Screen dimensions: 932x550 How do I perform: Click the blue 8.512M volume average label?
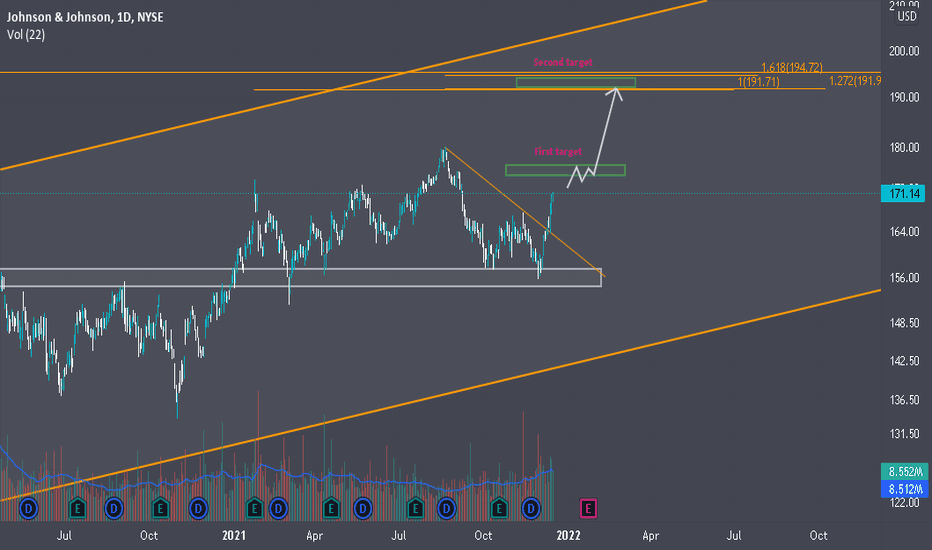coord(905,489)
